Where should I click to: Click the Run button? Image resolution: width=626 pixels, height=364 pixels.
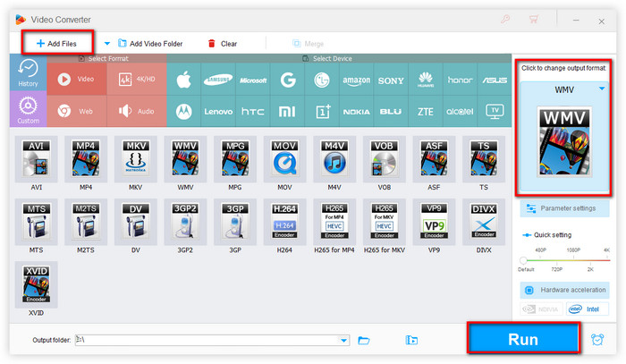(523, 339)
